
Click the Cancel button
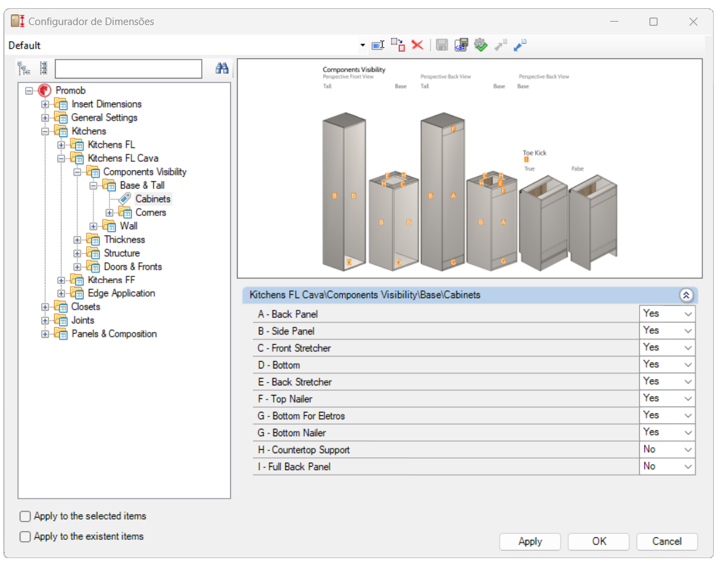pyautogui.click(x=667, y=542)
